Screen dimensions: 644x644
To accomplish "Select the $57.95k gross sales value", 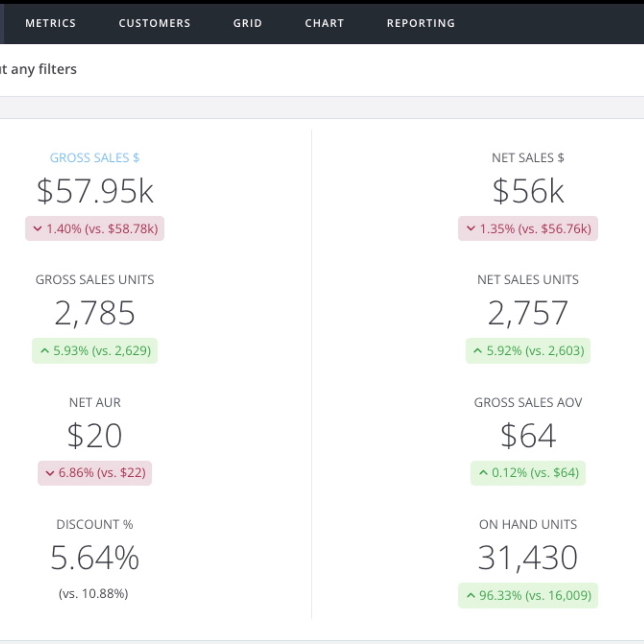I will pyautogui.click(x=95, y=191).
